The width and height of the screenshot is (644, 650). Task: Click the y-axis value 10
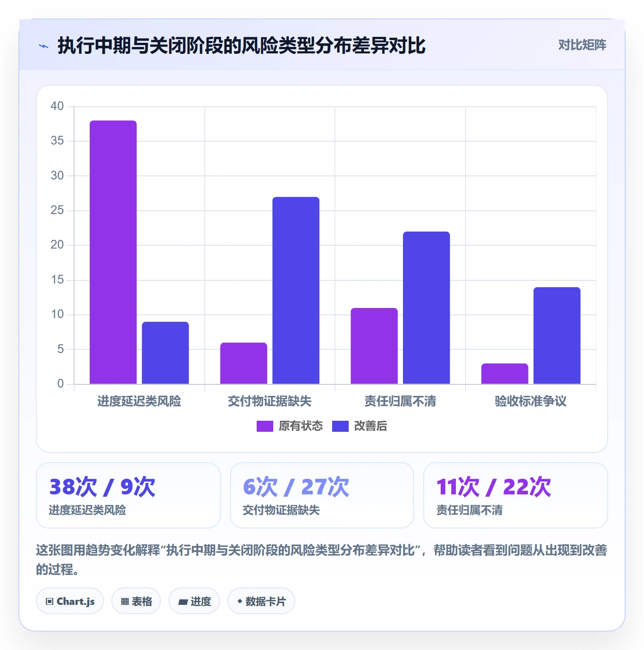57,314
